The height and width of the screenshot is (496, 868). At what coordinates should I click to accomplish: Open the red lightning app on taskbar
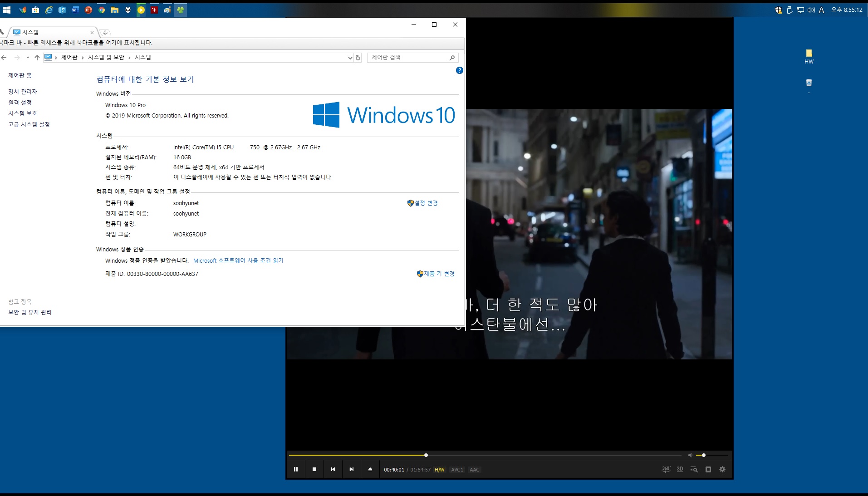154,10
